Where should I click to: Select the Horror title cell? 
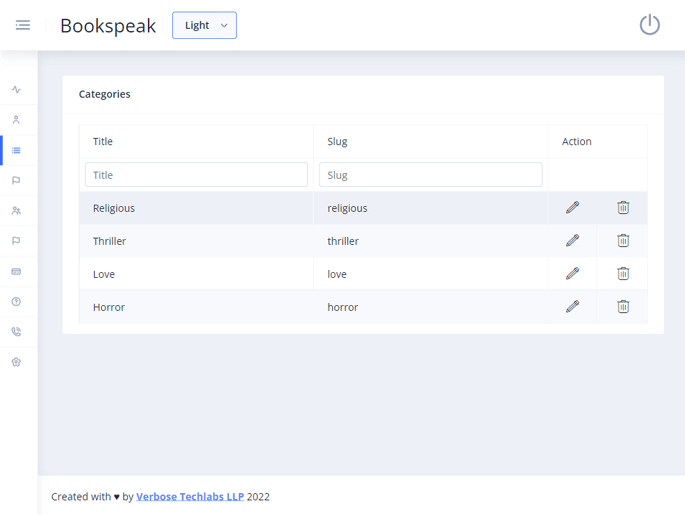click(x=196, y=307)
